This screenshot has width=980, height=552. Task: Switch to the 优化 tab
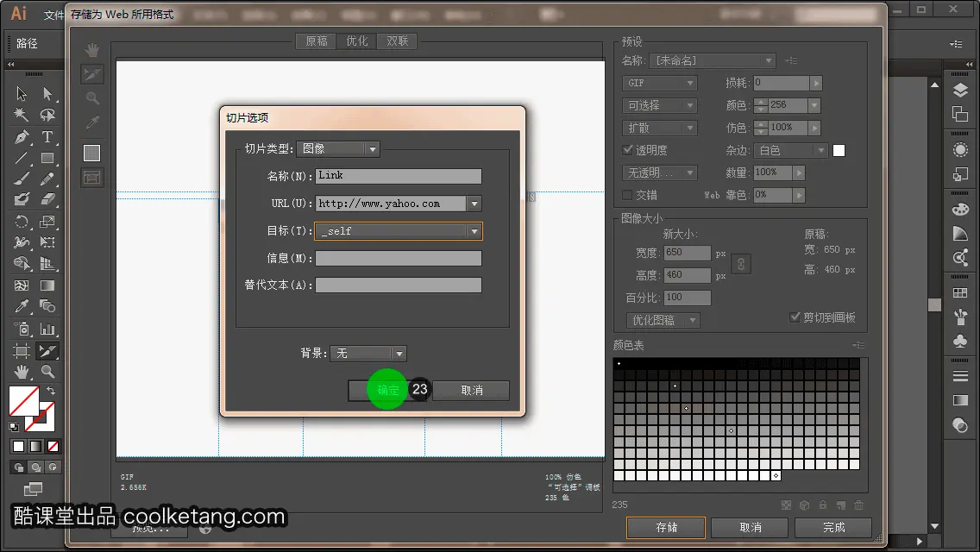(x=357, y=41)
